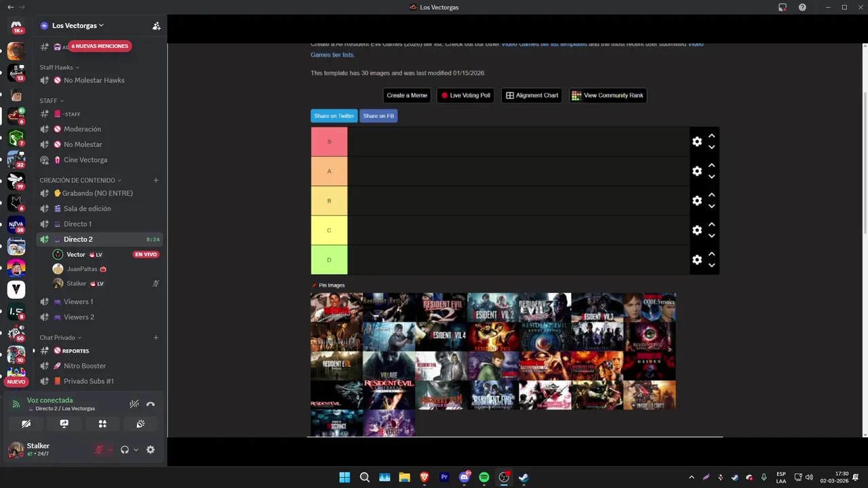868x488 pixels.
Task: Open the Live Voting Poll
Action: tap(465, 96)
